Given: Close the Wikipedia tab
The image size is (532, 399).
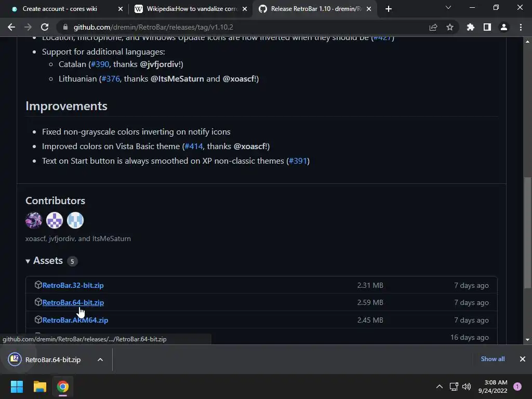Looking at the screenshot, I should (x=245, y=9).
